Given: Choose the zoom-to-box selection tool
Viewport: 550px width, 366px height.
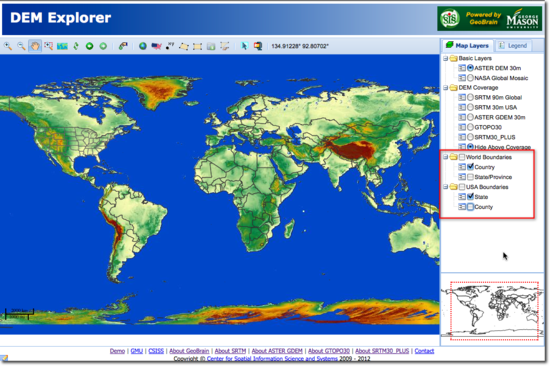Looking at the screenshot, I should point(48,46).
